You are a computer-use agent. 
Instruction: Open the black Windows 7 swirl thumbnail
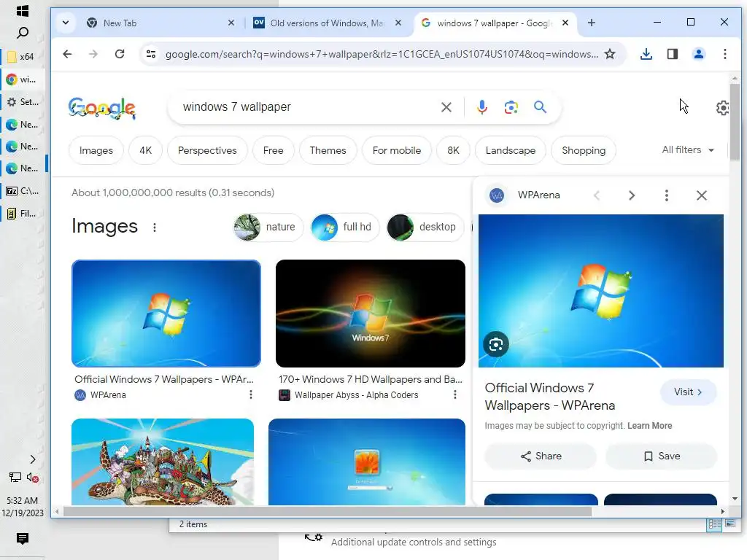pos(370,314)
